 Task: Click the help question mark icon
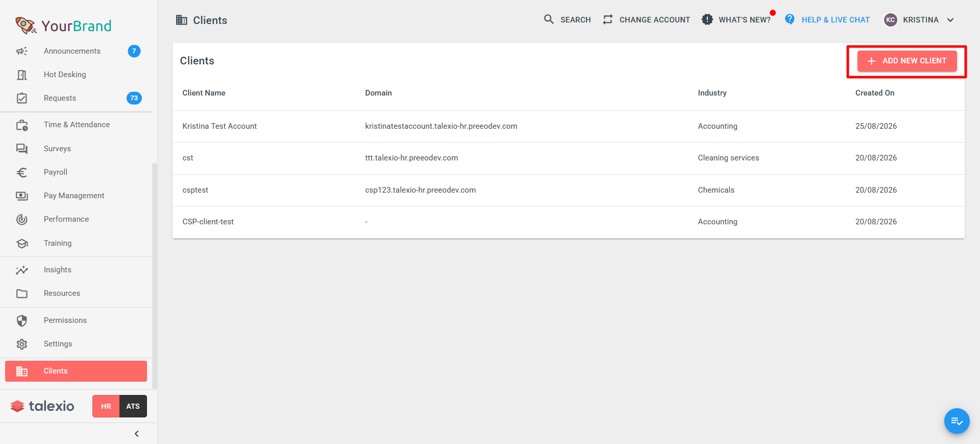click(x=790, y=19)
